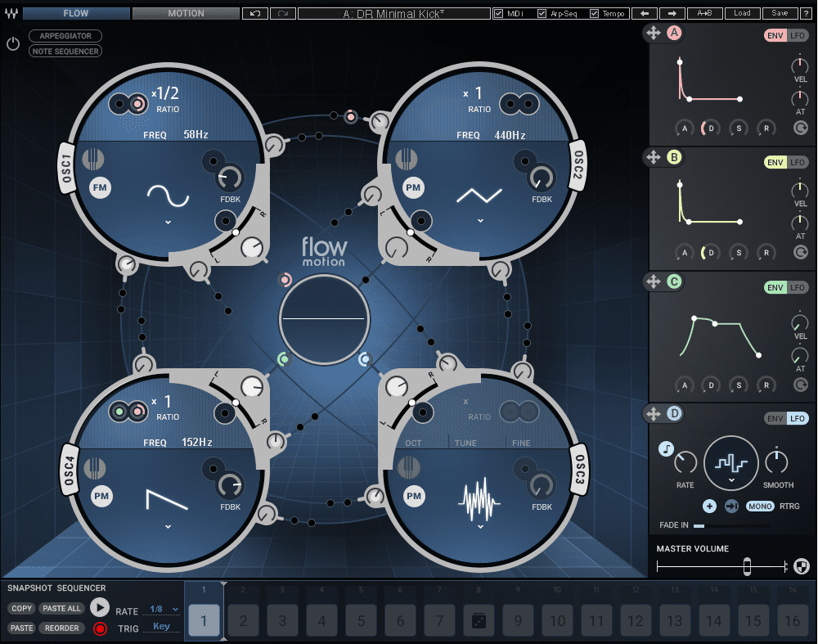818x644 pixels.
Task: Select the OSC3 label tab
Action: (x=579, y=469)
